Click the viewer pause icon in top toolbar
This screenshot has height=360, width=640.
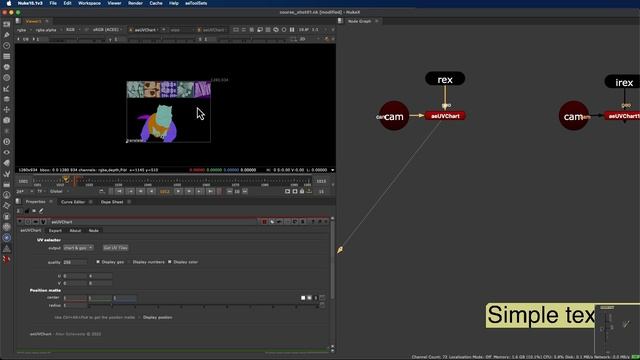(292, 30)
